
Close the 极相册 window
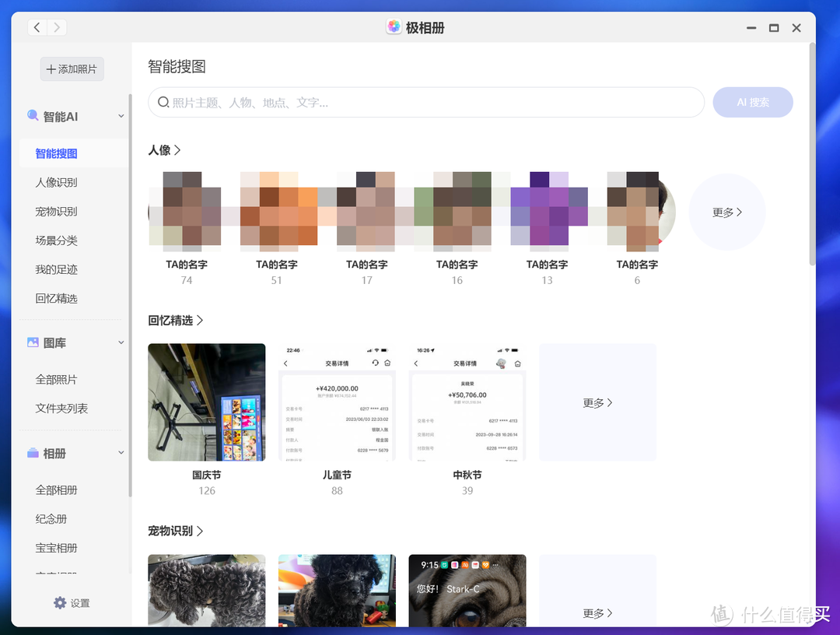[x=796, y=28]
